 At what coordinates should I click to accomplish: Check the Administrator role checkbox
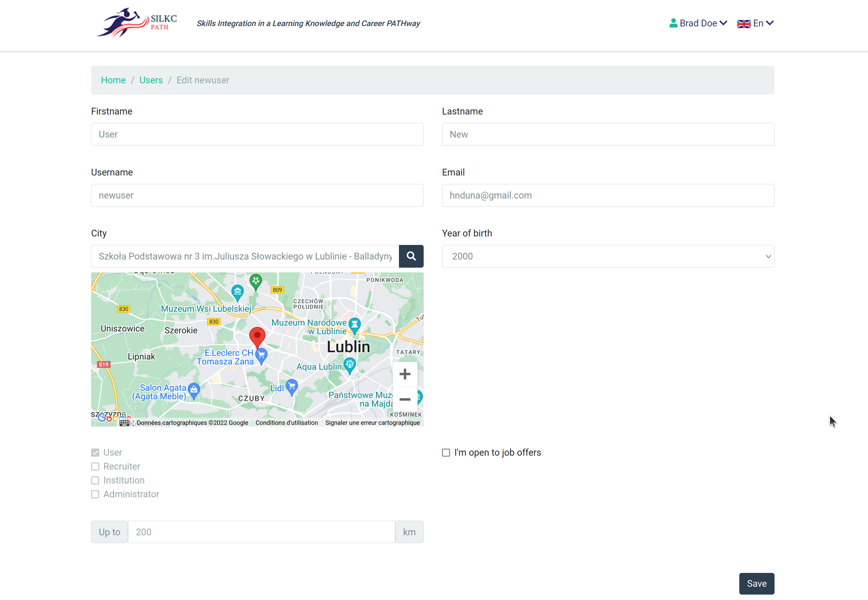click(95, 494)
